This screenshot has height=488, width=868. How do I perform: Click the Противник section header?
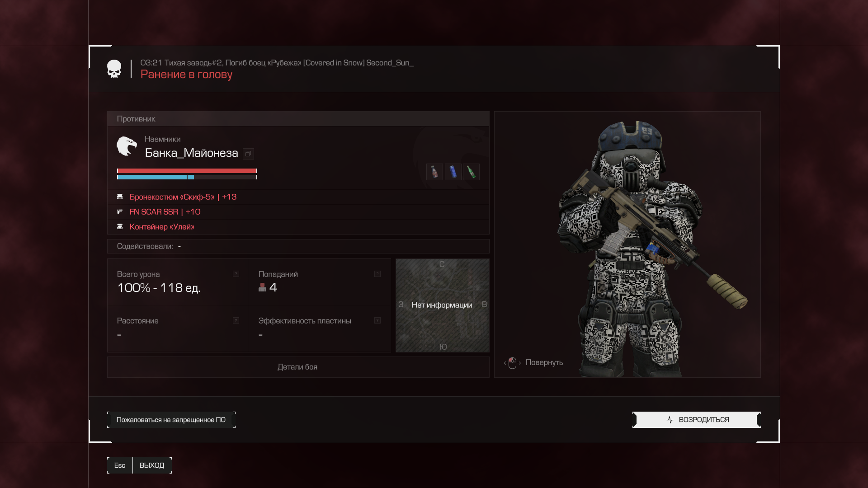(x=298, y=119)
